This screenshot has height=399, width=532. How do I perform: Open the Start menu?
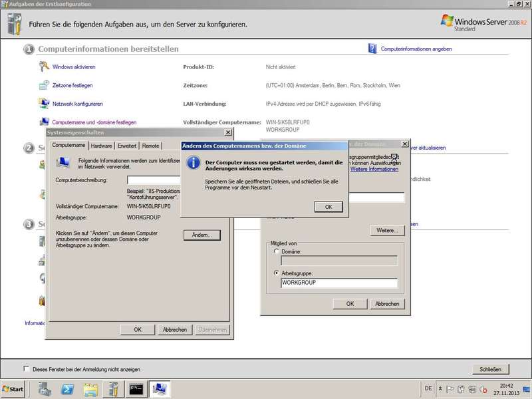(13, 388)
